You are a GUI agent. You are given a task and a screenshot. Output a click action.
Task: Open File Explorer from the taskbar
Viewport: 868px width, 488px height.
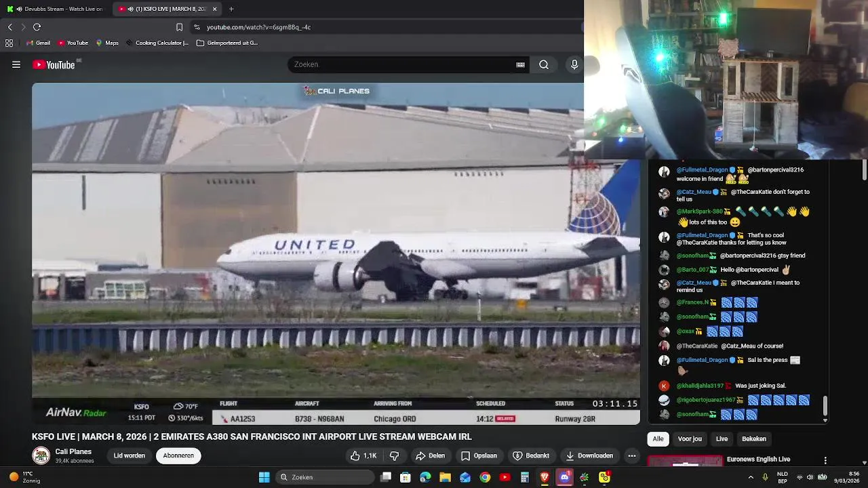pos(445,477)
